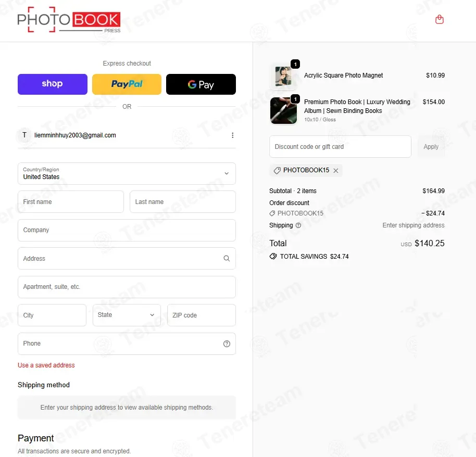The image size is (476, 457).
Task: Focus the City field
Action: click(52, 315)
